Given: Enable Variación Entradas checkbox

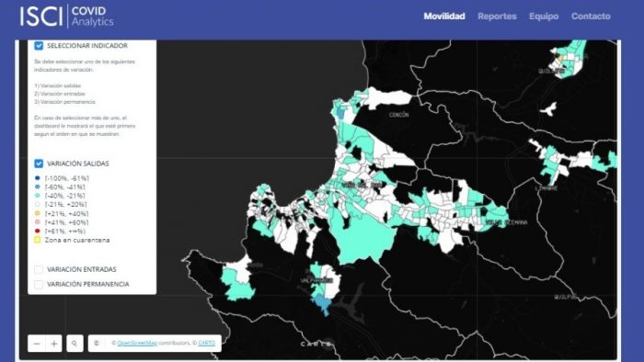Looking at the screenshot, I should (x=39, y=269).
